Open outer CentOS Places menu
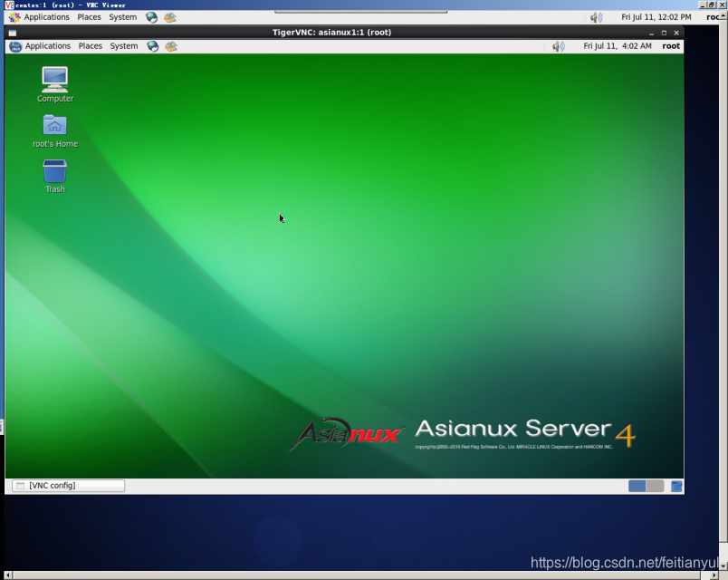728x580 pixels. (x=89, y=17)
